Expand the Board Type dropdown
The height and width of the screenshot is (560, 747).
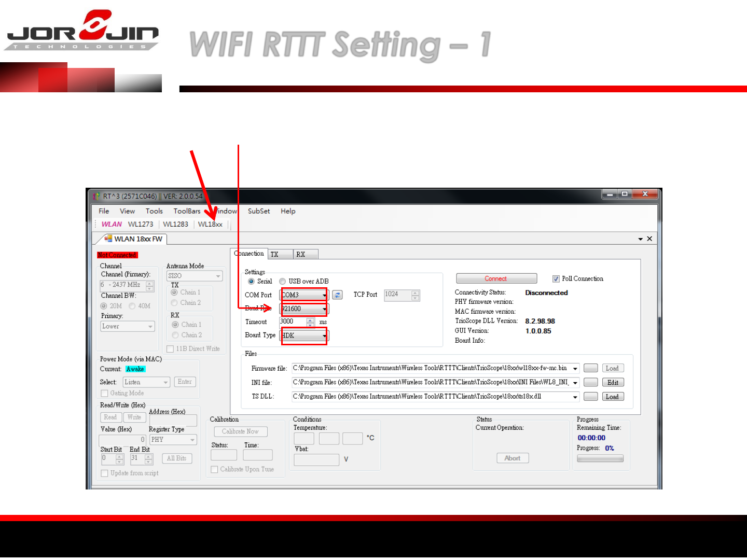(325, 335)
